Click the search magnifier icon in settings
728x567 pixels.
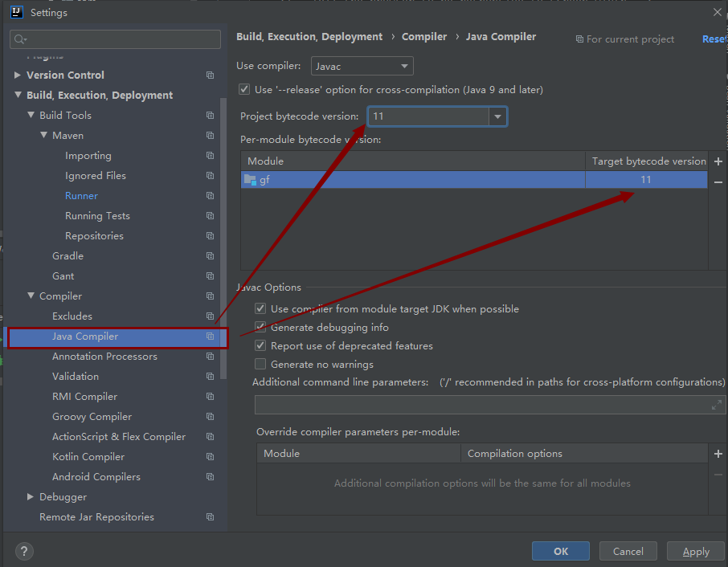pos(20,39)
